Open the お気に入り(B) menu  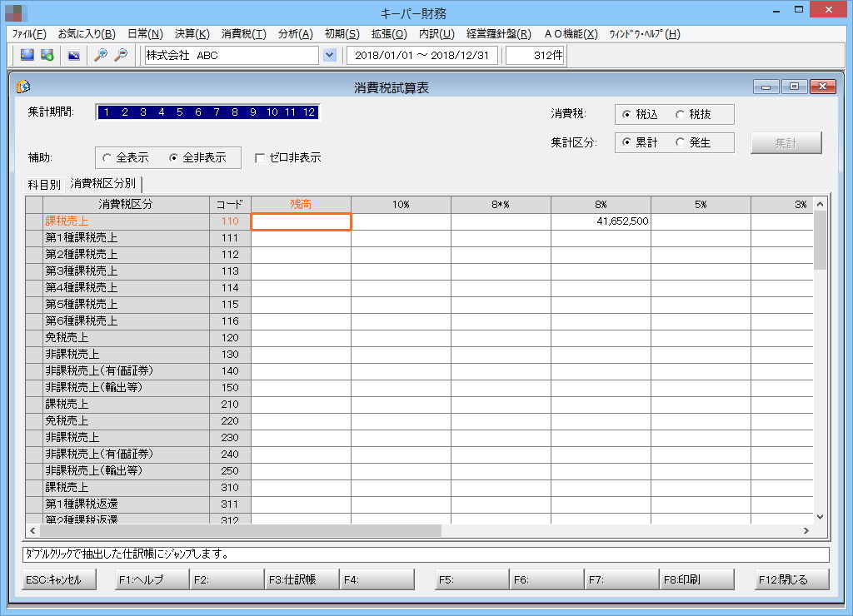(87, 33)
